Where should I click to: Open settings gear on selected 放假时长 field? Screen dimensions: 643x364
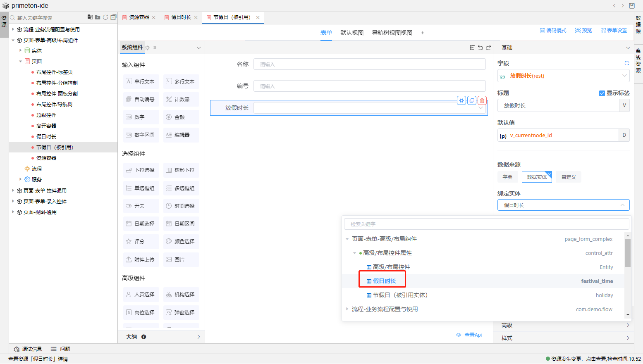(x=461, y=100)
